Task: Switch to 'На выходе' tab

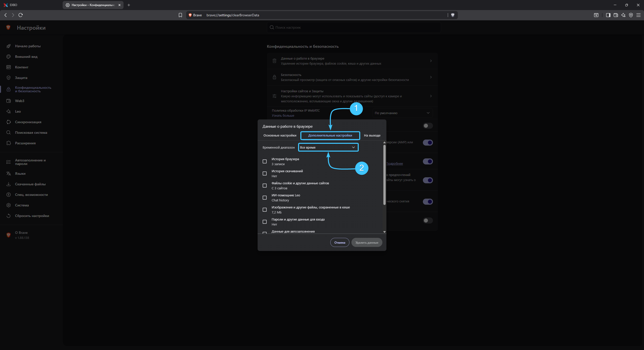Action: point(372,135)
